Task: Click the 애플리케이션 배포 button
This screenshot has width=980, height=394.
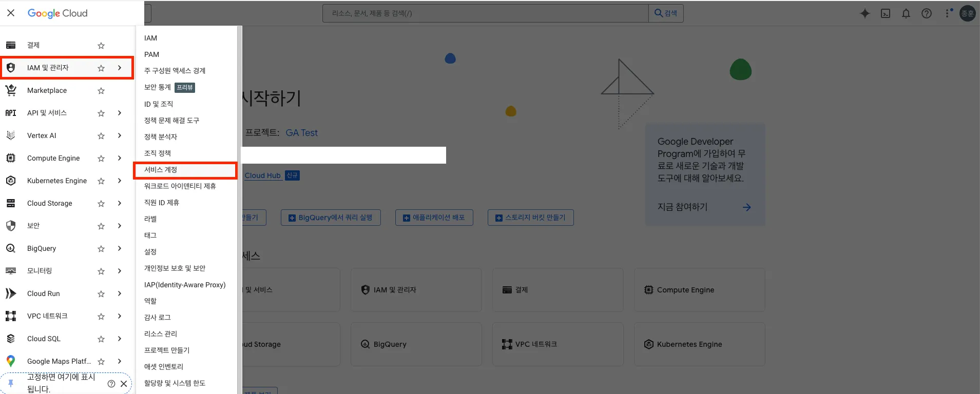Action: [434, 218]
